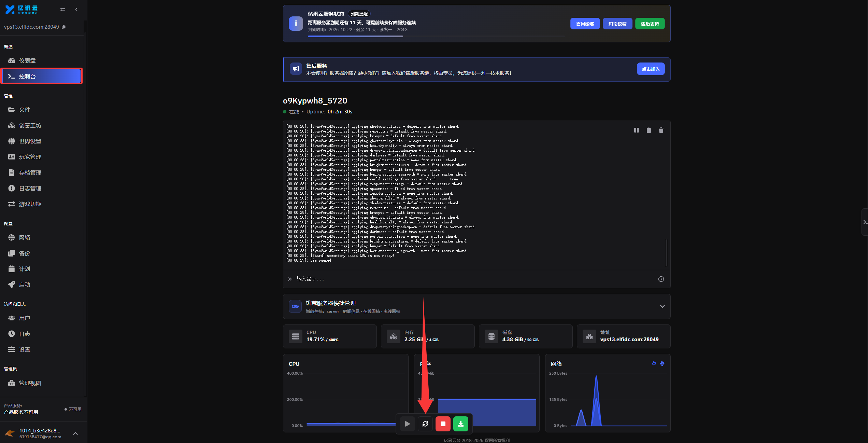Expand the user account menu chevron
The height and width of the screenshot is (443, 868).
(x=75, y=433)
